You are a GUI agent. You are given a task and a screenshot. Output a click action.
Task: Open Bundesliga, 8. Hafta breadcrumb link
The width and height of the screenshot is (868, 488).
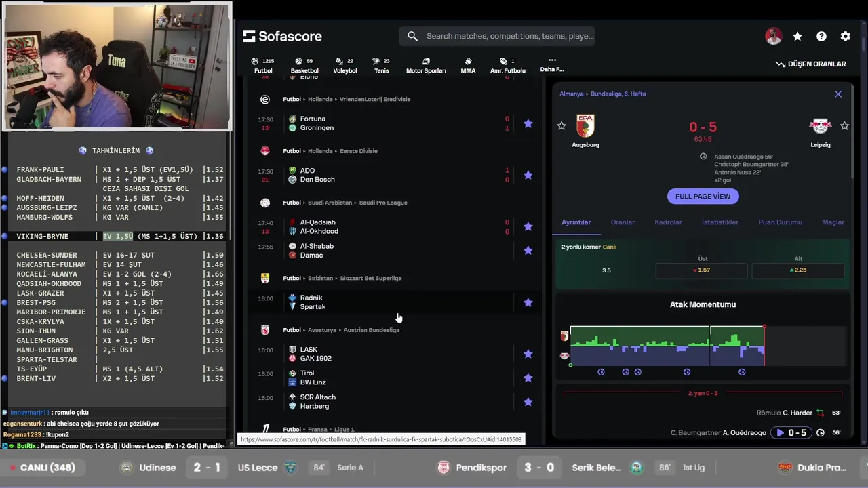click(618, 94)
